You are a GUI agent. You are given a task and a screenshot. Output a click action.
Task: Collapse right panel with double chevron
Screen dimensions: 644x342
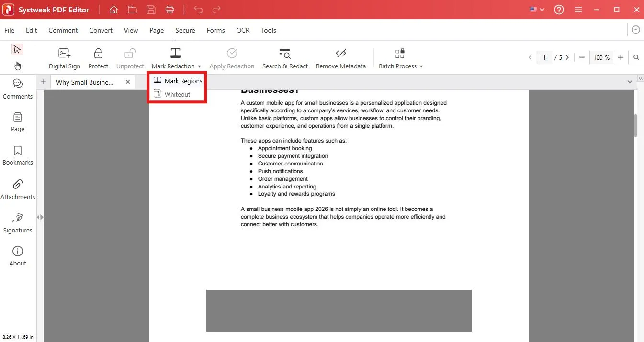pyautogui.click(x=640, y=78)
